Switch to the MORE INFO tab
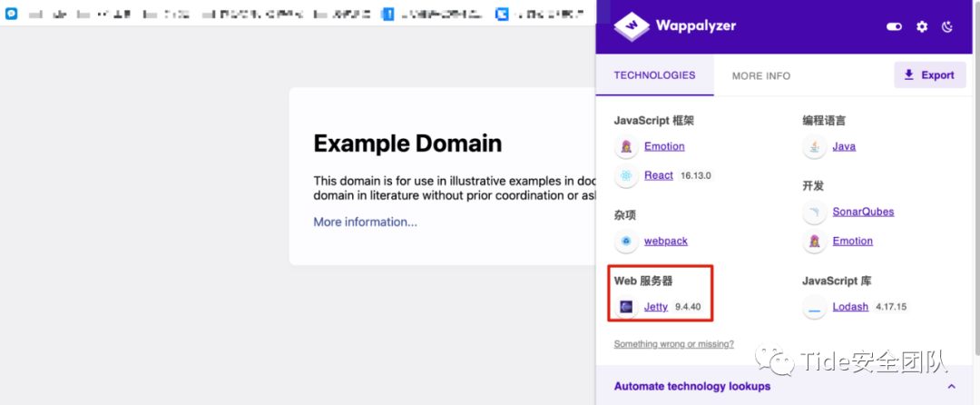Image resolution: width=980 pixels, height=405 pixels. [760, 76]
